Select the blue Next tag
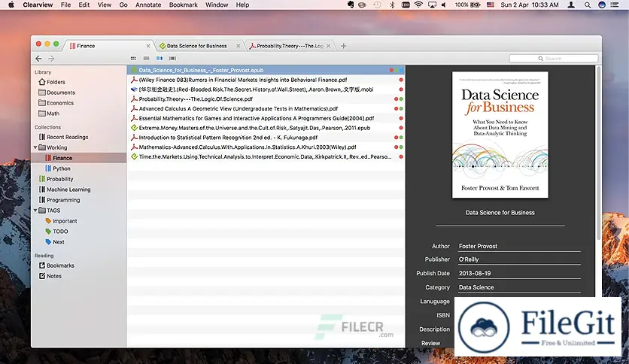The height and width of the screenshot is (364, 629). coord(55,241)
